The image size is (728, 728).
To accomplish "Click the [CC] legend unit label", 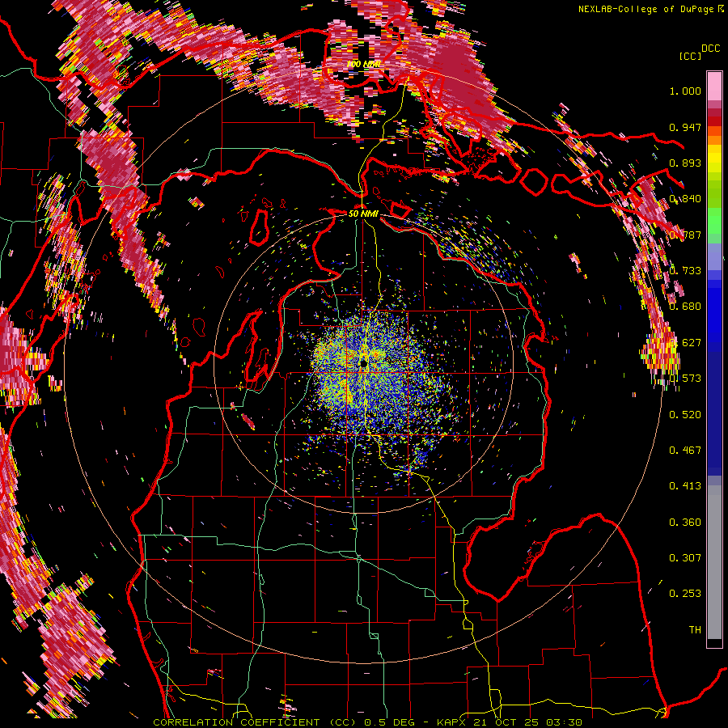I will point(690,56).
